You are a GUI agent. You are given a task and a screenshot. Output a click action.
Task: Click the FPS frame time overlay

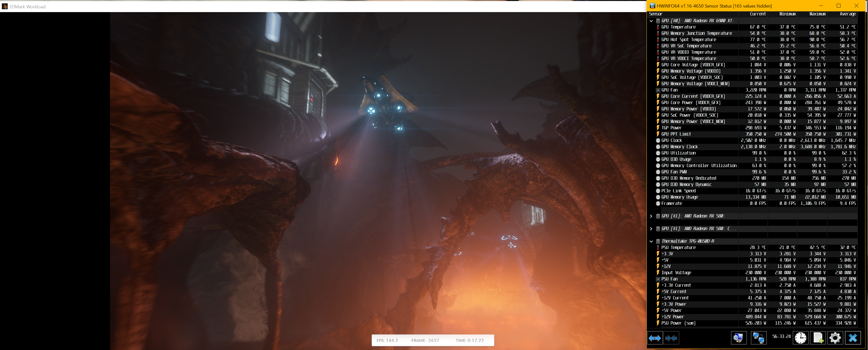pos(433,340)
